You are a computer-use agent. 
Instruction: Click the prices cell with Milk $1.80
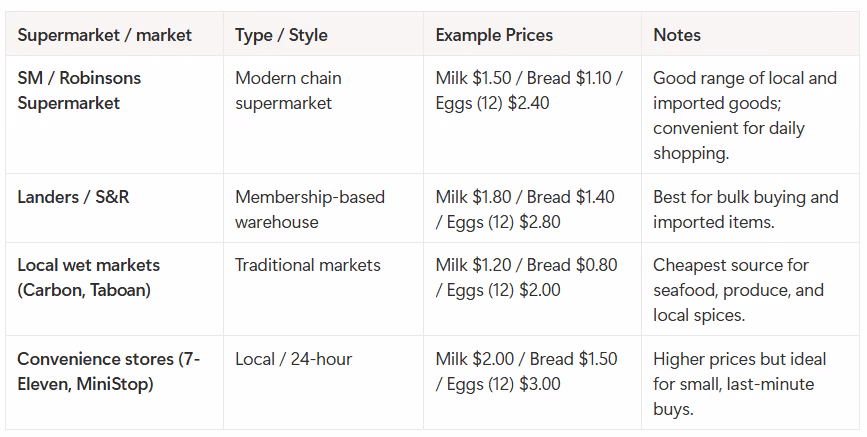coord(525,209)
